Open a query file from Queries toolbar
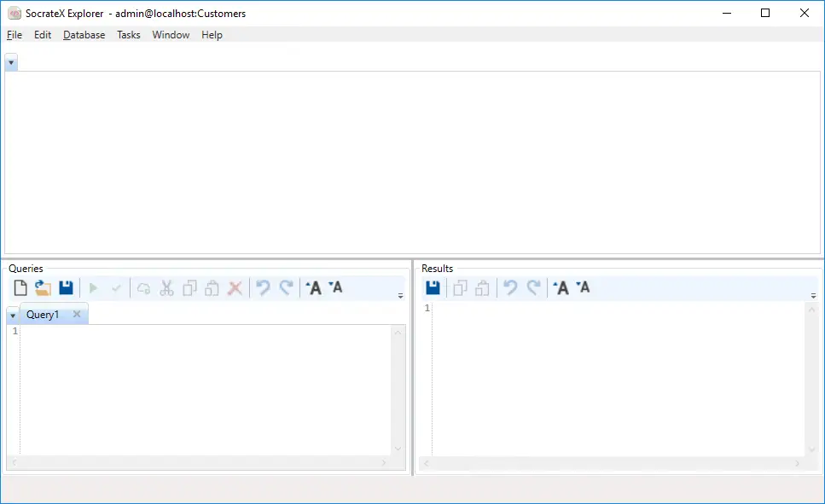Screen dimensions: 825x504 (x=43, y=287)
